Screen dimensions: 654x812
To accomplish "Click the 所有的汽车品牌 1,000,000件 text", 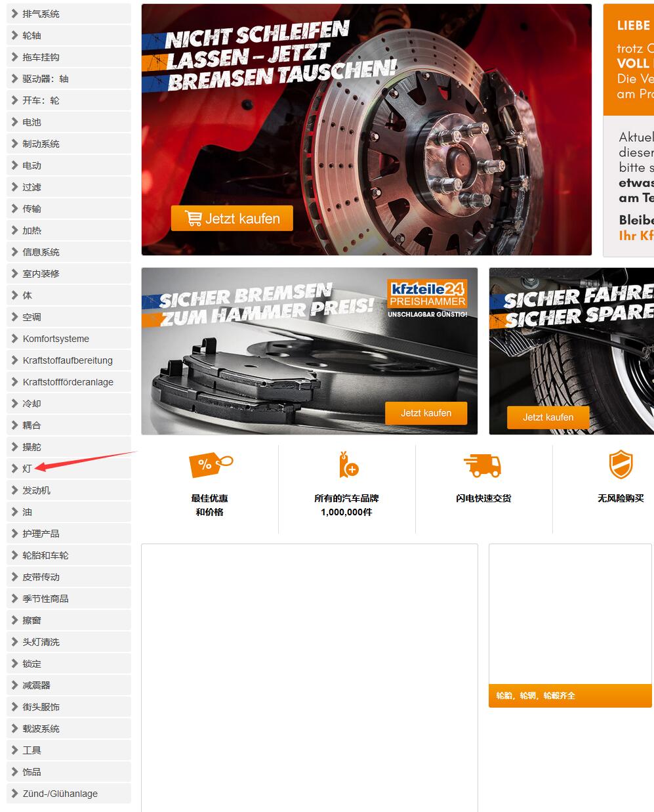I will [x=346, y=505].
